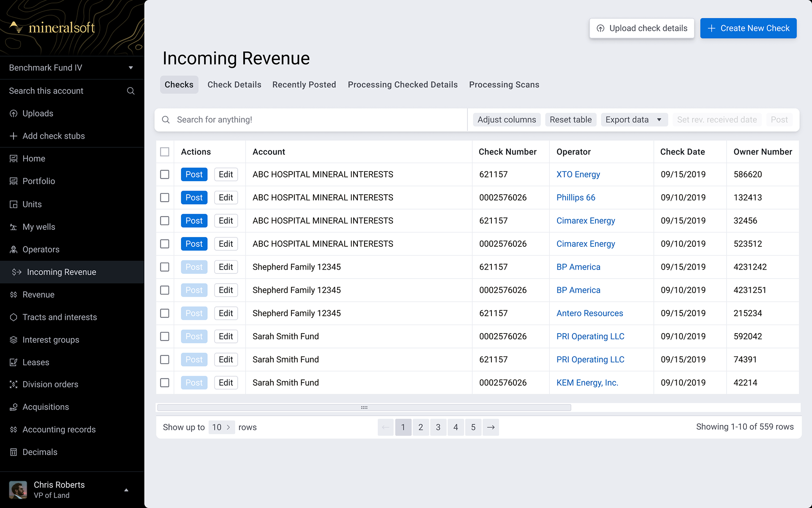Open Leases in the sidebar

(36, 362)
